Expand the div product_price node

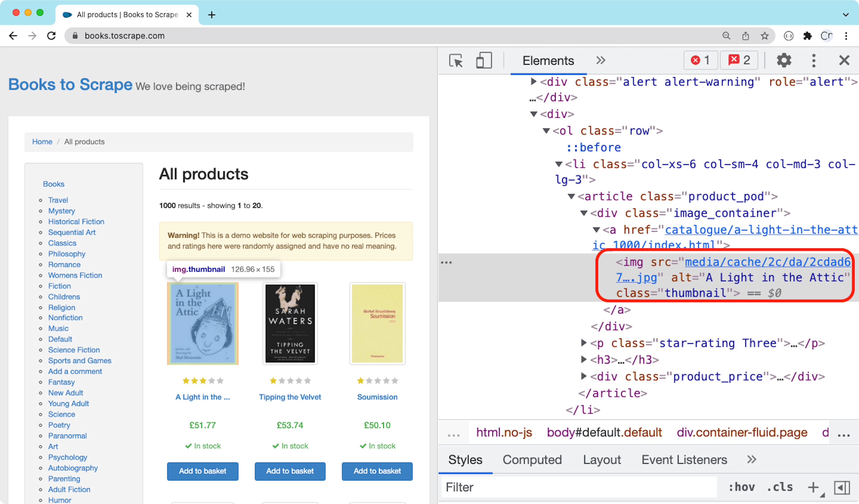coord(584,376)
